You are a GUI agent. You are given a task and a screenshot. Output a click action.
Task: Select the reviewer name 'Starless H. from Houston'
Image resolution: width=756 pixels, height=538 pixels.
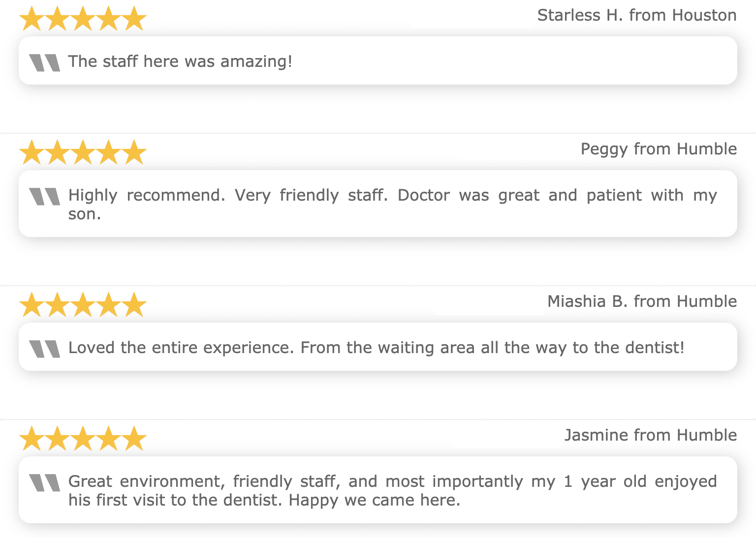637,15
